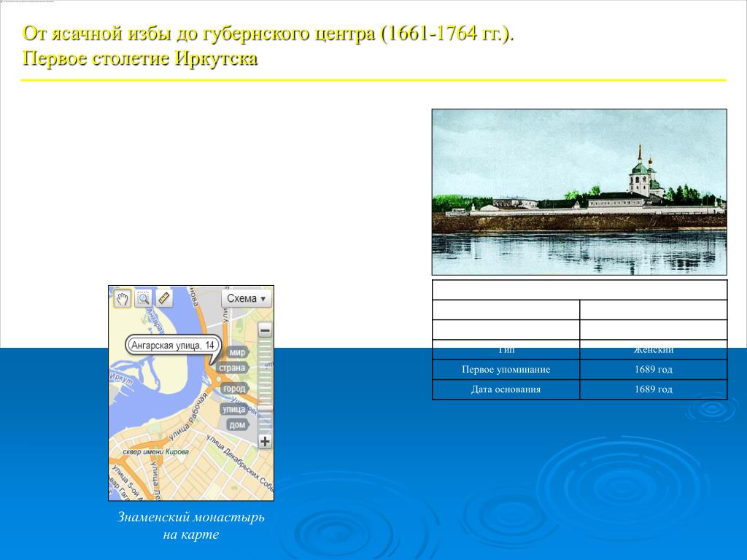Set zoom level to мир
Viewport: 747px width, 560px height.
point(237,352)
